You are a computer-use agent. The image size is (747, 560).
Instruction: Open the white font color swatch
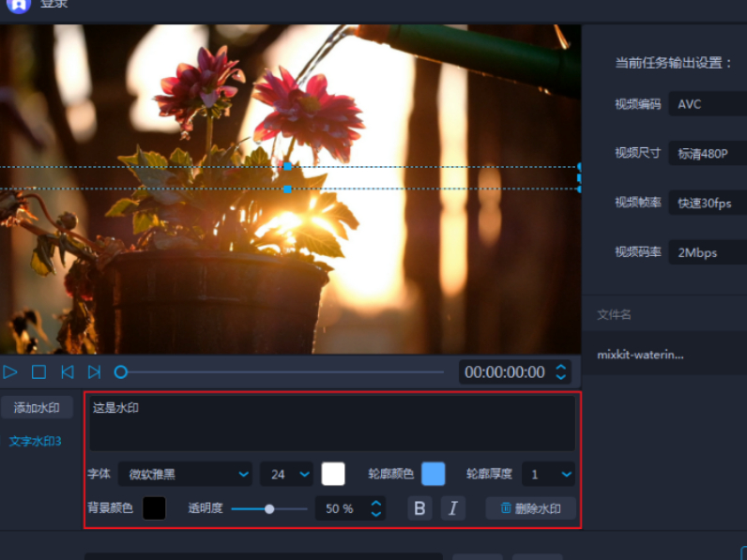coord(333,475)
